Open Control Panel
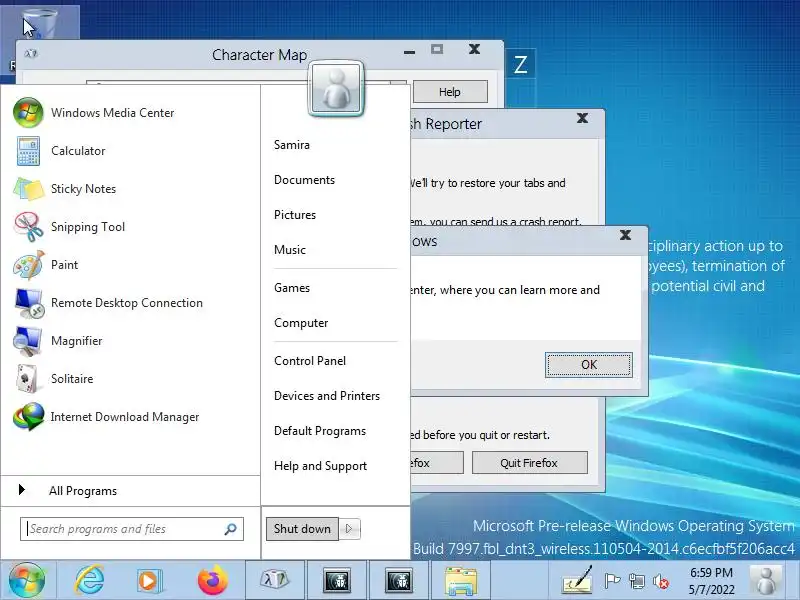800x600 pixels. click(x=310, y=361)
